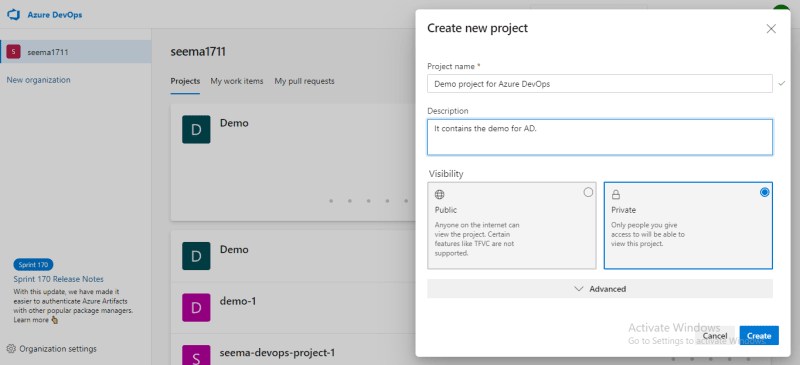Open seema-devops-project-1 purple S icon
Image resolution: width=800 pixels, height=365 pixels.
pyautogui.click(x=196, y=355)
